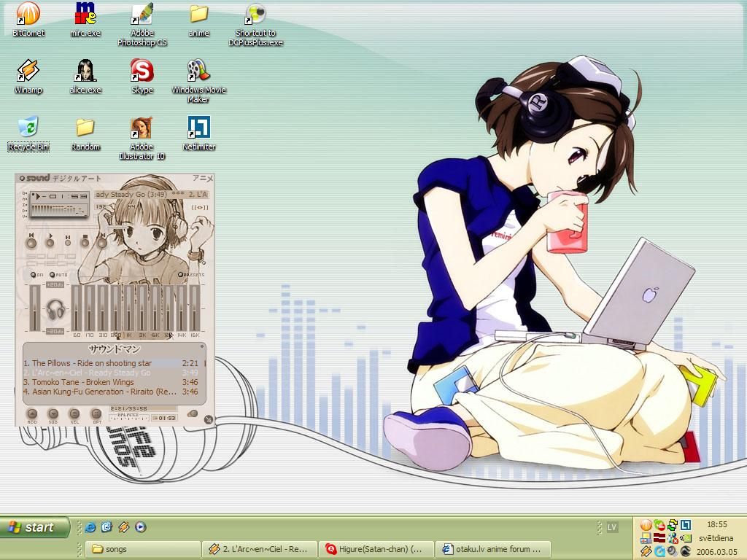This screenshot has width=747, height=560.
Task: Switch to the songs folder taskbar button
Action: coord(143,549)
